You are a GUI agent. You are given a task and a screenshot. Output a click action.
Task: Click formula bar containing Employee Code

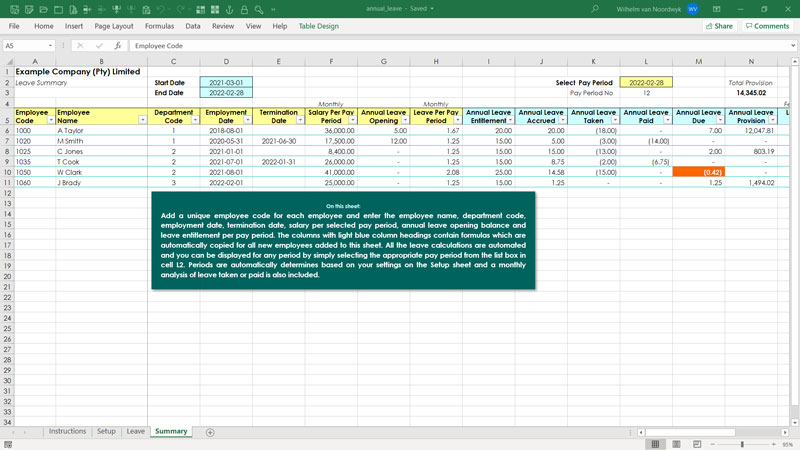point(459,45)
